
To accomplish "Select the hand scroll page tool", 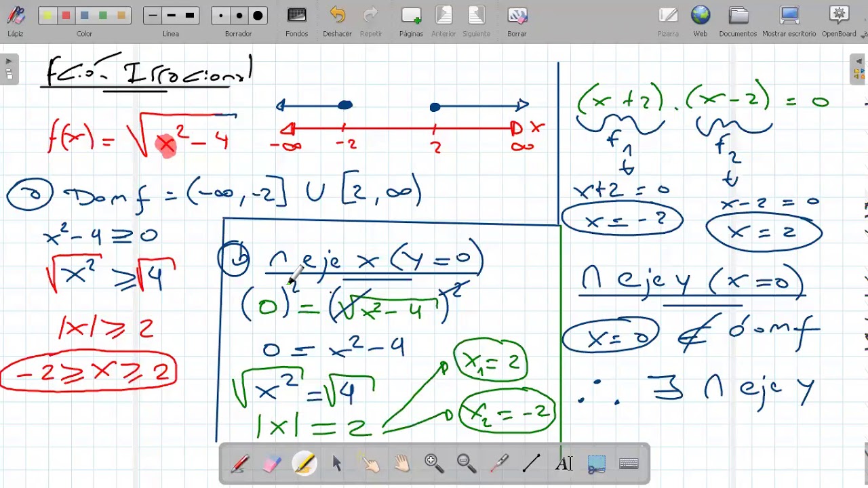I will click(x=402, y=464).
